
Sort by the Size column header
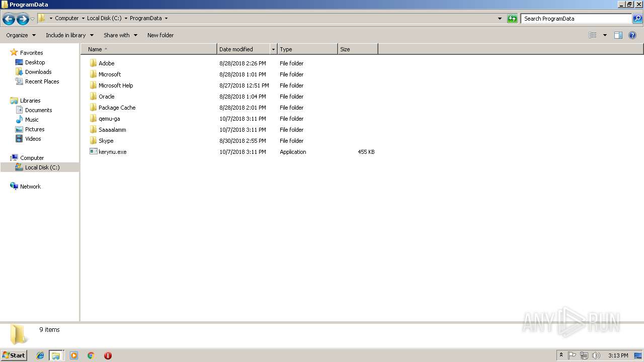coord(358,49)
